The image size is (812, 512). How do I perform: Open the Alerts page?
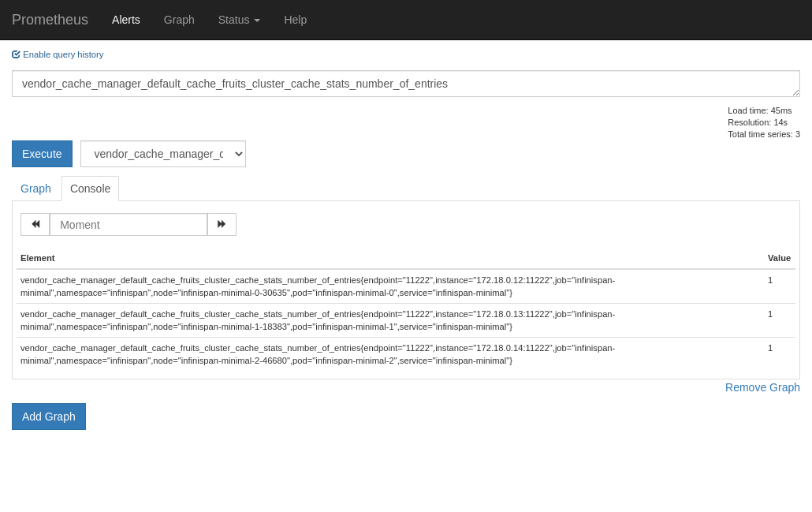pos(125,20)
